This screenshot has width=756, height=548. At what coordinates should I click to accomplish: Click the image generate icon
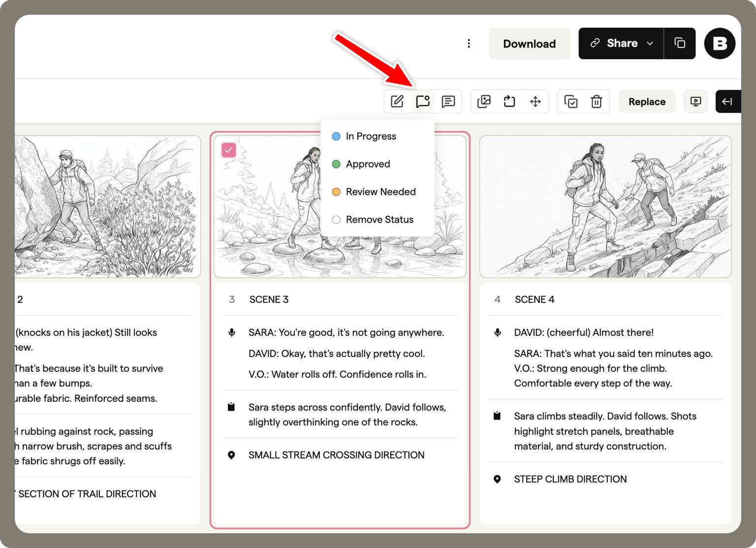point(484,101)
